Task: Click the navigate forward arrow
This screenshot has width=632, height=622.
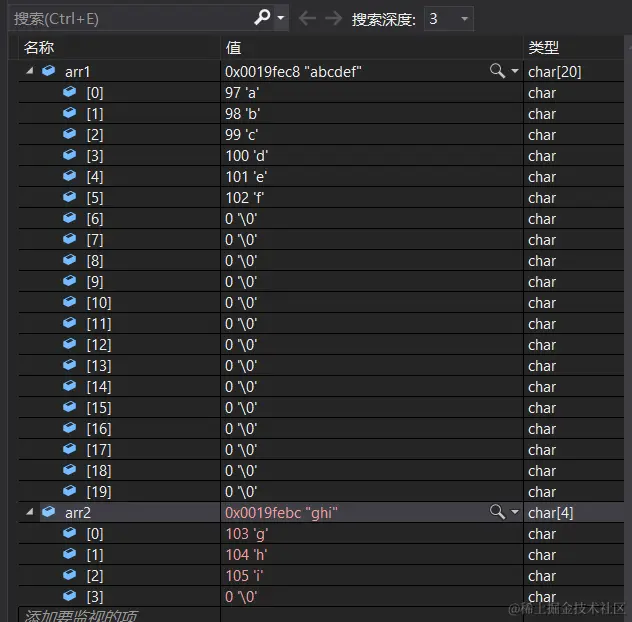Action: tap(333, 18)
